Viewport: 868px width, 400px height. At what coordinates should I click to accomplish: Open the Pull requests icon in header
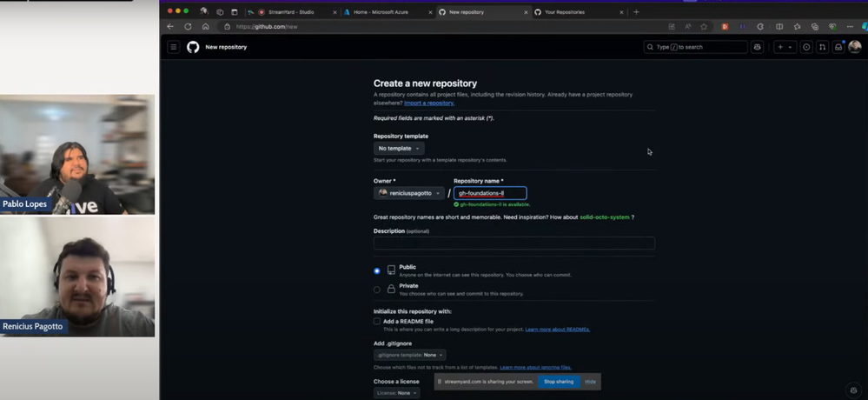(823, 47)
